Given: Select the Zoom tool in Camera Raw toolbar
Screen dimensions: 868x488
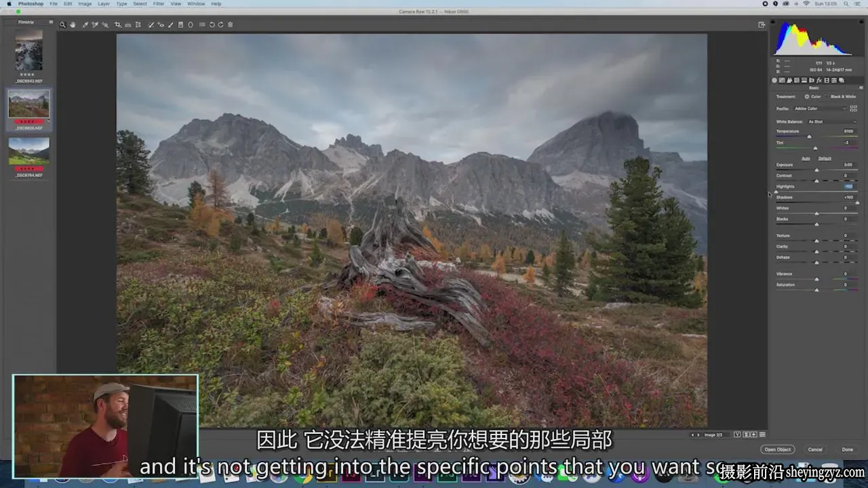Looking at the screenshot, I should tap(62, 25).
